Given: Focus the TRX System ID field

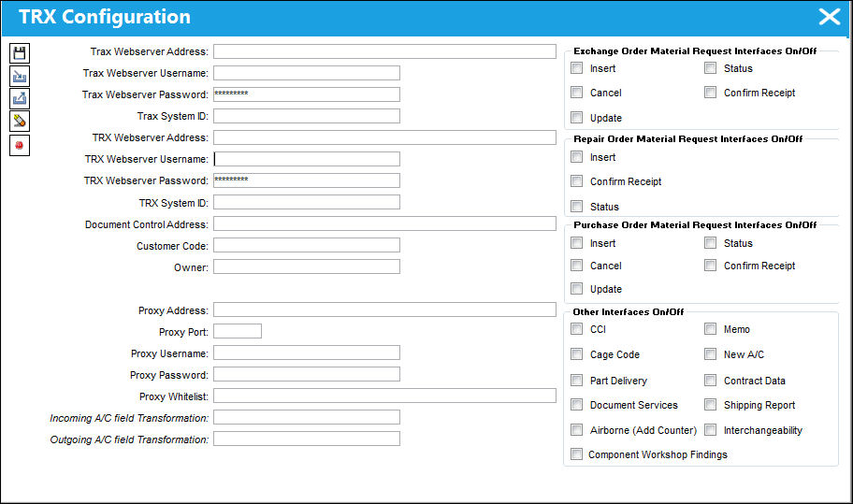Looking at the screenshot, I should click(x=307, y=202).
